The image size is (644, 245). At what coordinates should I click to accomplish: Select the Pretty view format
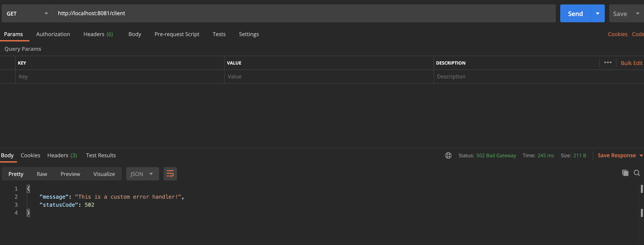(16, 174)
